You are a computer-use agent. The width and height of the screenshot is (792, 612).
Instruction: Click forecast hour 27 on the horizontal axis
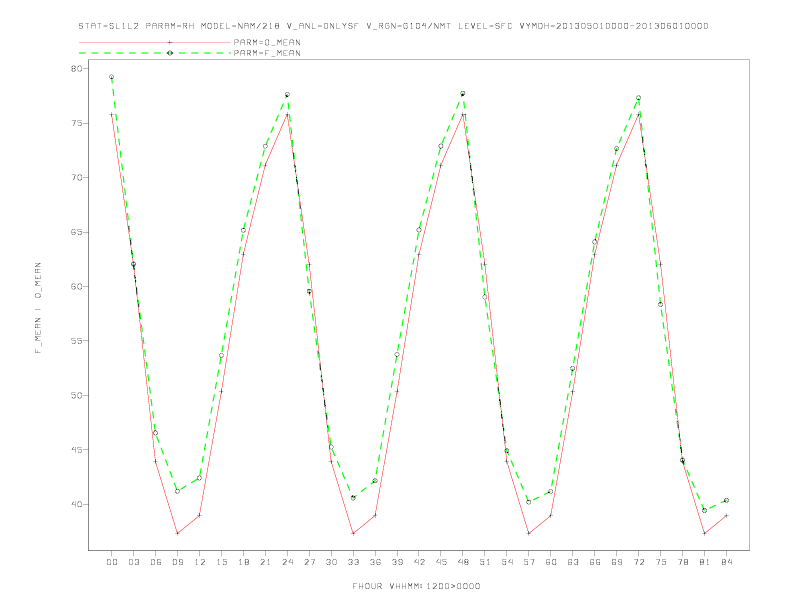tap(309, 562)
